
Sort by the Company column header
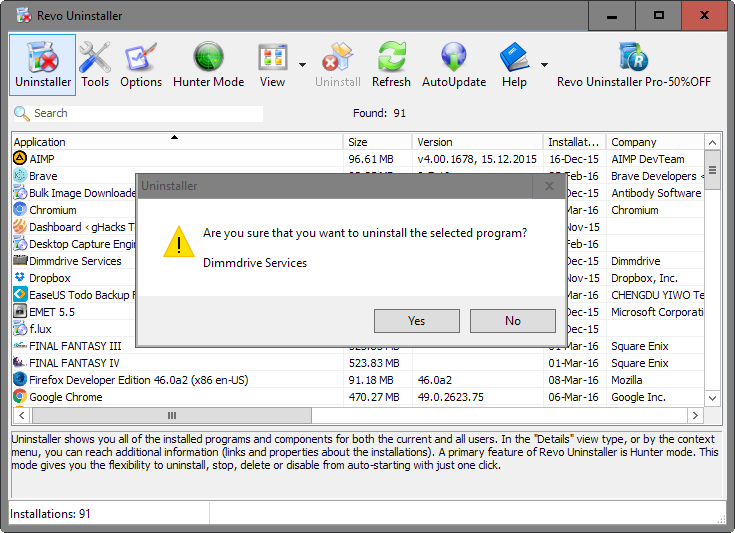click(x=653, y=142)
